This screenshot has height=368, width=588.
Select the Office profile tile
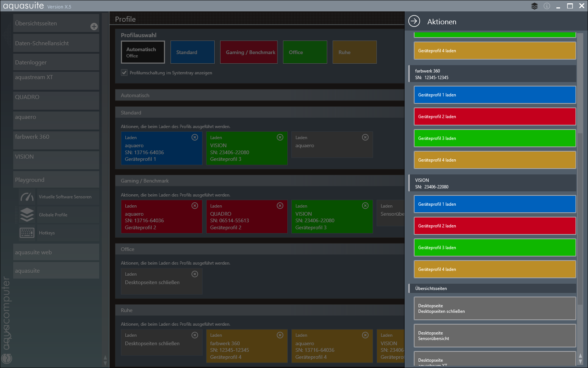(305, 52)
